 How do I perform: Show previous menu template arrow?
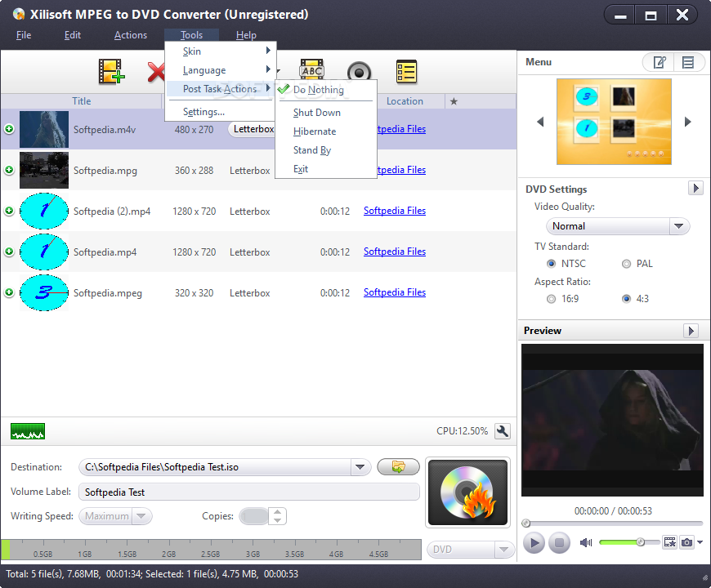pyautogui.click(x=540, y=122)
